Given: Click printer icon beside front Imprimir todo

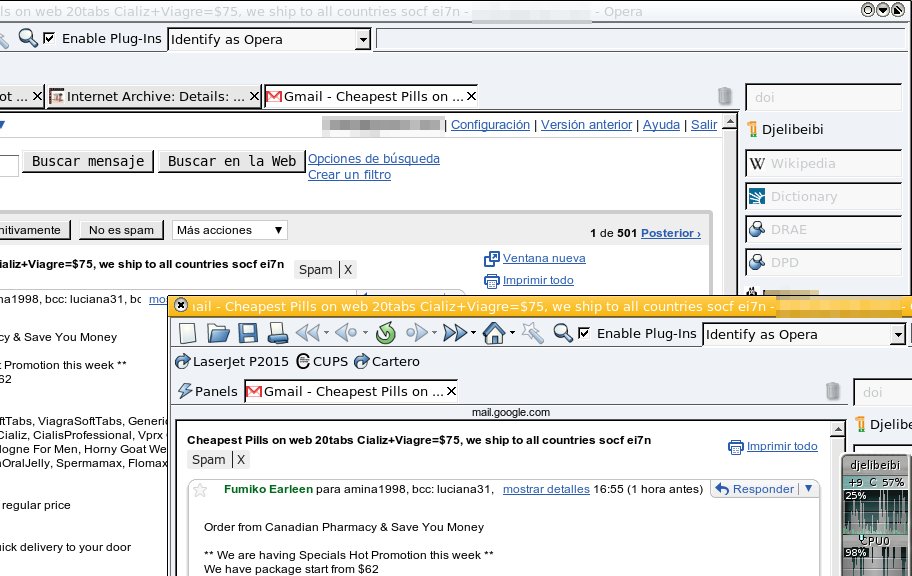Looking at the screenshot, I should point(736,447).
